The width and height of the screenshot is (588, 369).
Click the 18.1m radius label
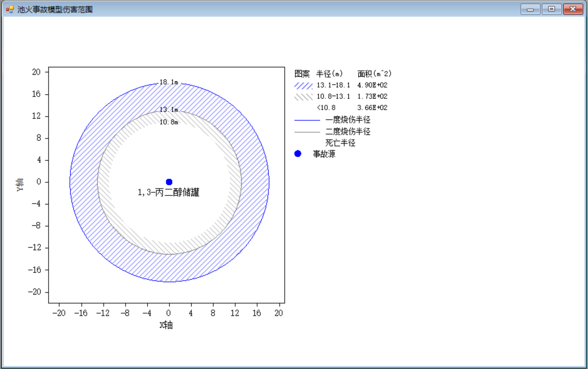pyautogui.click(x=169, y=82)
